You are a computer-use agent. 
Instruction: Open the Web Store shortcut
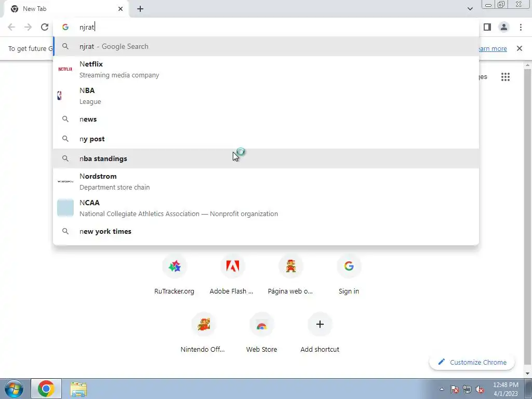(262, 333)
